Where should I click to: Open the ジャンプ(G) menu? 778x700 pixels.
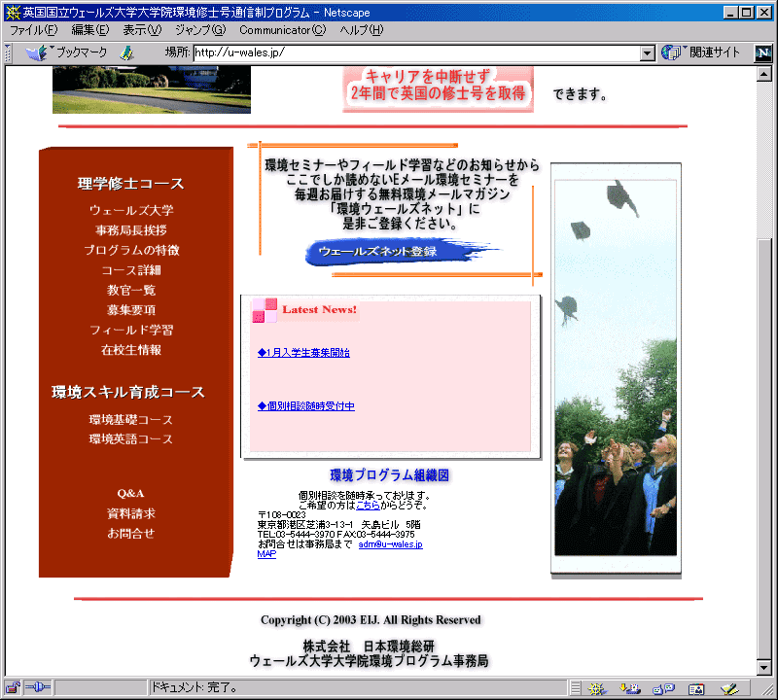click(200, 30)
